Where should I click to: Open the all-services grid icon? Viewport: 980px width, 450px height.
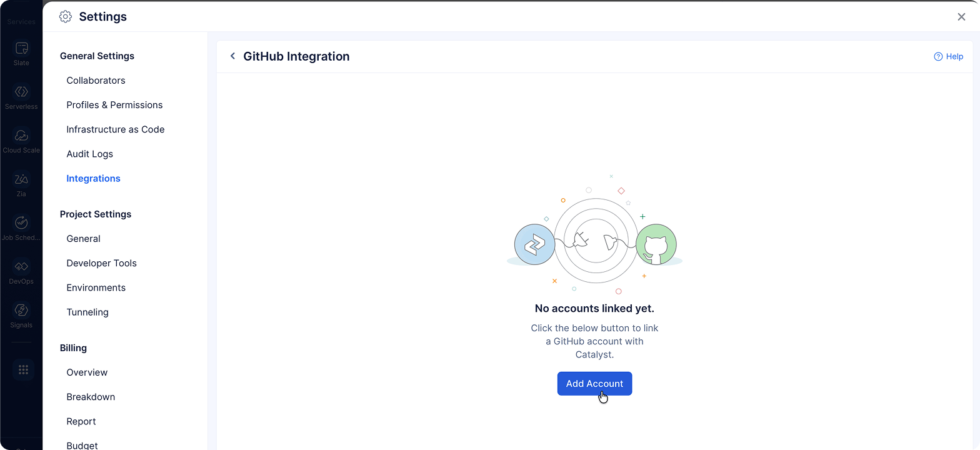pos(24,369)
